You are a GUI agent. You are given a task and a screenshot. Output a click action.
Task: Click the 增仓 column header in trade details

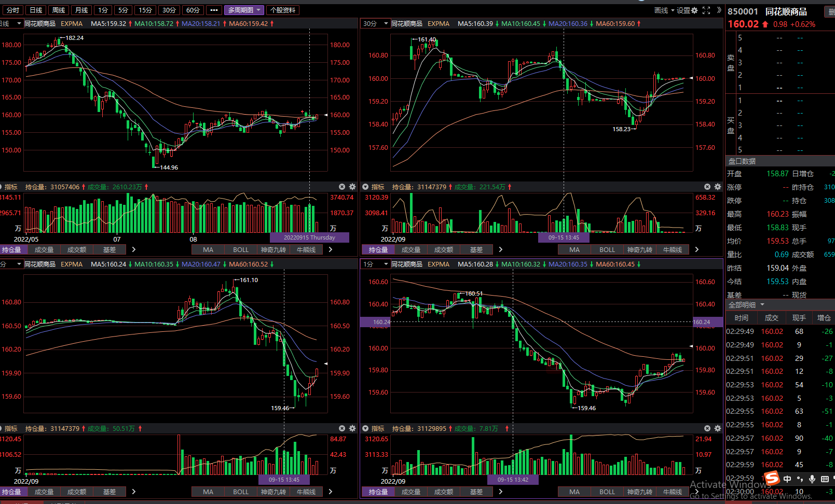pyautogui.click(x=824, y=318)
